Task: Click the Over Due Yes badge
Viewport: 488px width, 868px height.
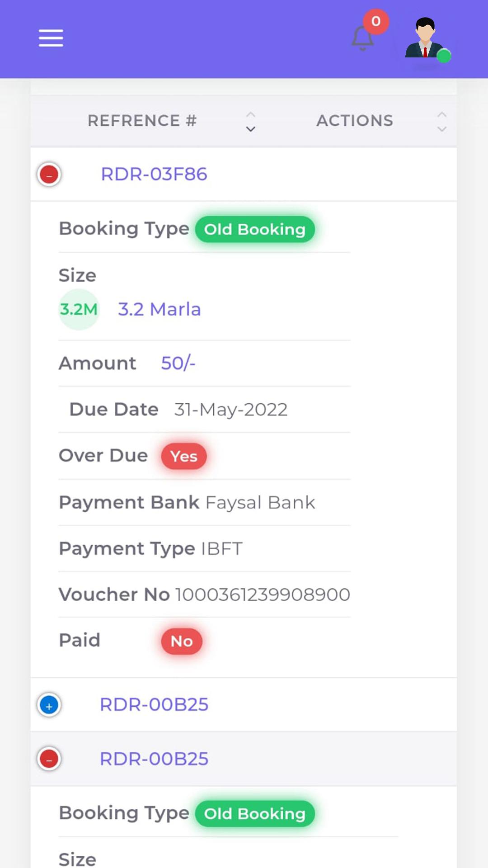Action: point(184,456)
